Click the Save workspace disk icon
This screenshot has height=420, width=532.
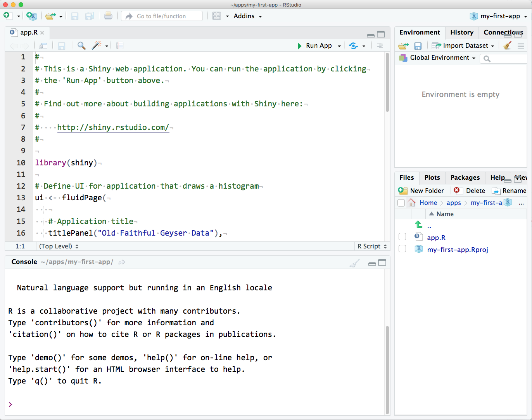[418, 46]
